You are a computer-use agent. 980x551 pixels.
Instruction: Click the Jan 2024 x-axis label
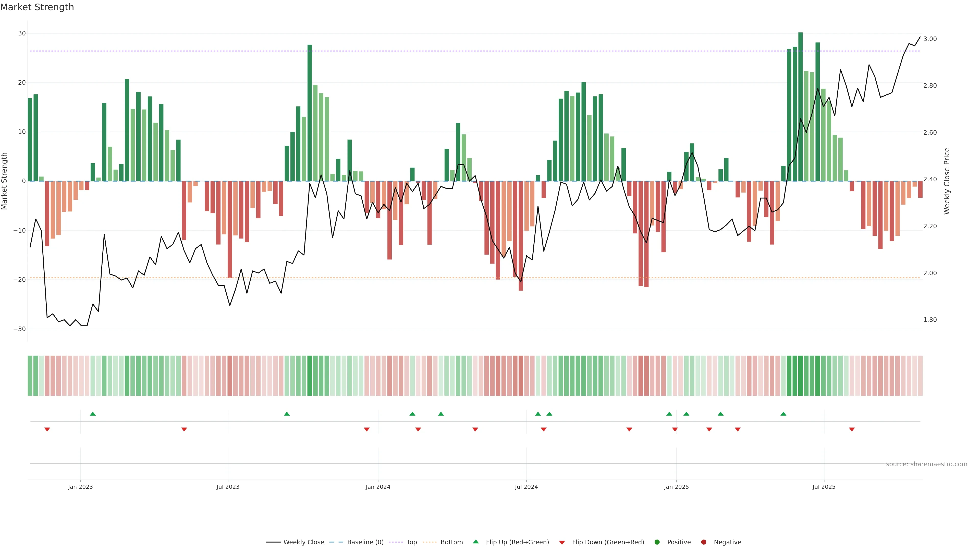click(378, 487)
